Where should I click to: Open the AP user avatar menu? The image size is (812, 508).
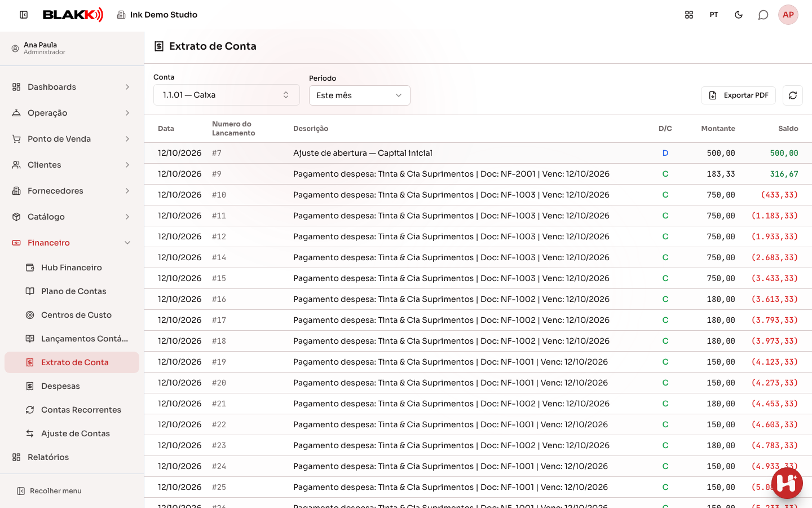788,15
